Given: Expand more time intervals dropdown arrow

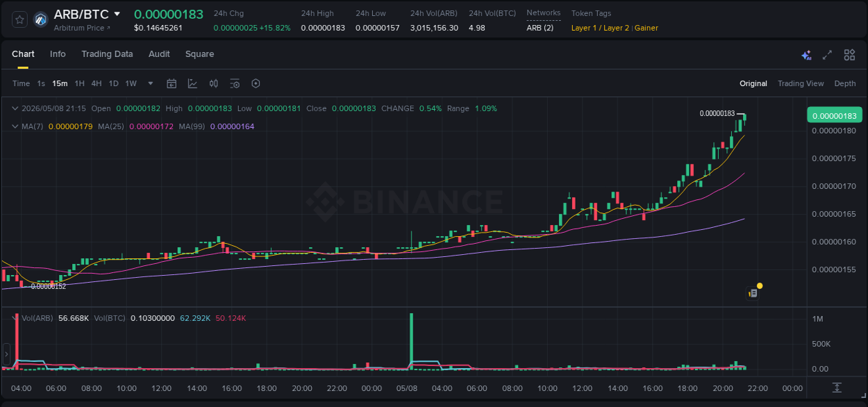Looking at the screenshot, I should click(151, 83).
